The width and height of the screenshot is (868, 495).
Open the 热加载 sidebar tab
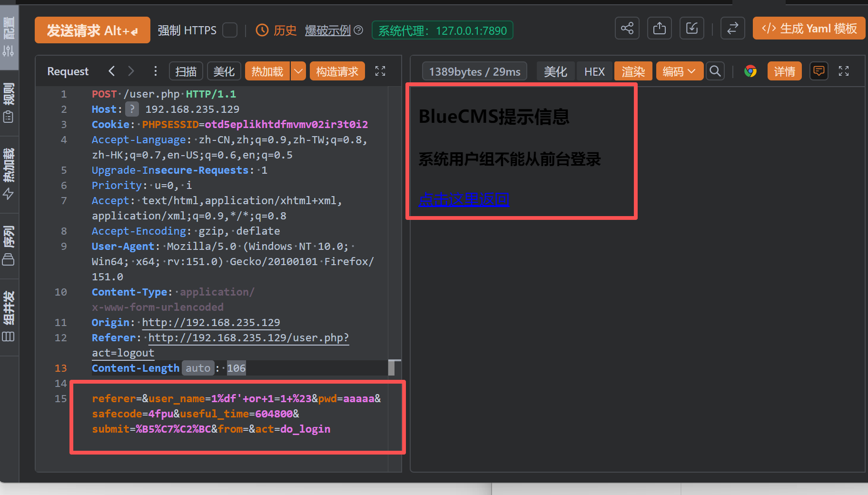9,174
